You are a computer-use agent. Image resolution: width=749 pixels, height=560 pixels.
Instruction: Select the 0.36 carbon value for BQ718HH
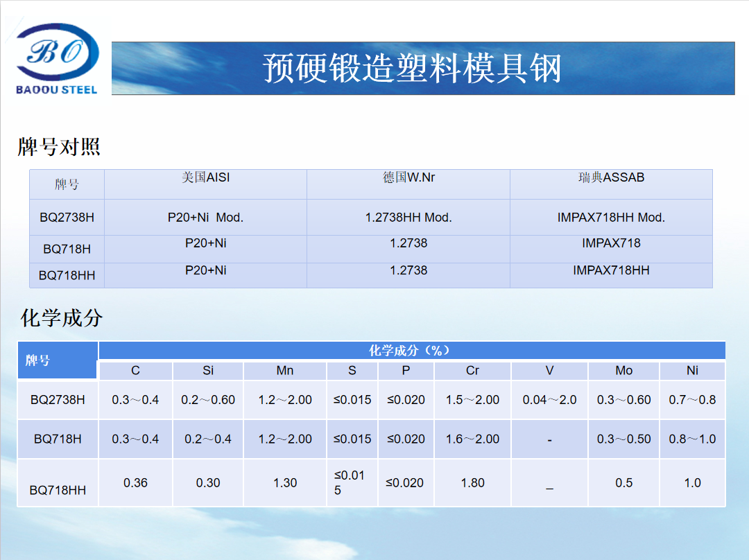coord(135,482)
